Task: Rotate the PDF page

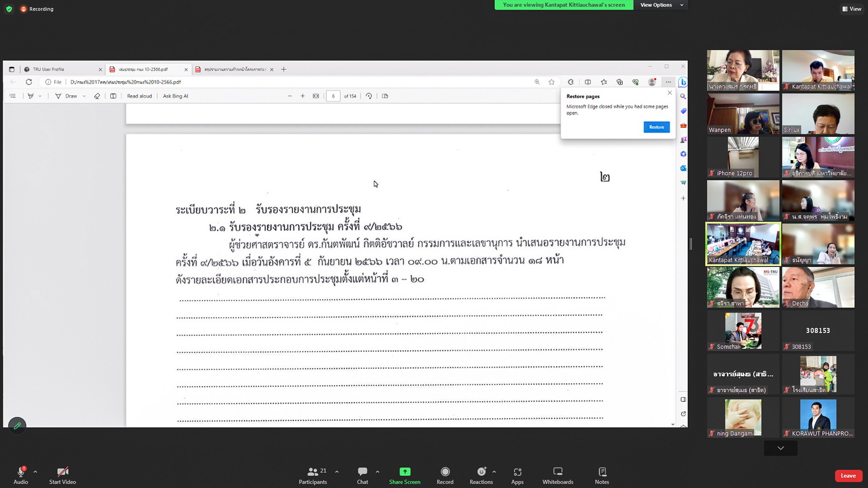Action: 369,96
